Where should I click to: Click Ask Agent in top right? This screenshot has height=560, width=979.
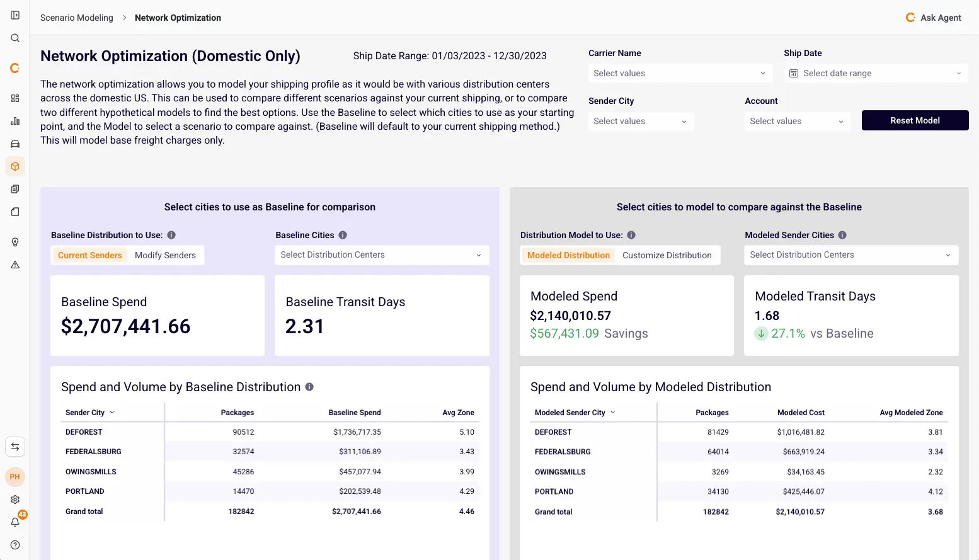click(934, 18)
